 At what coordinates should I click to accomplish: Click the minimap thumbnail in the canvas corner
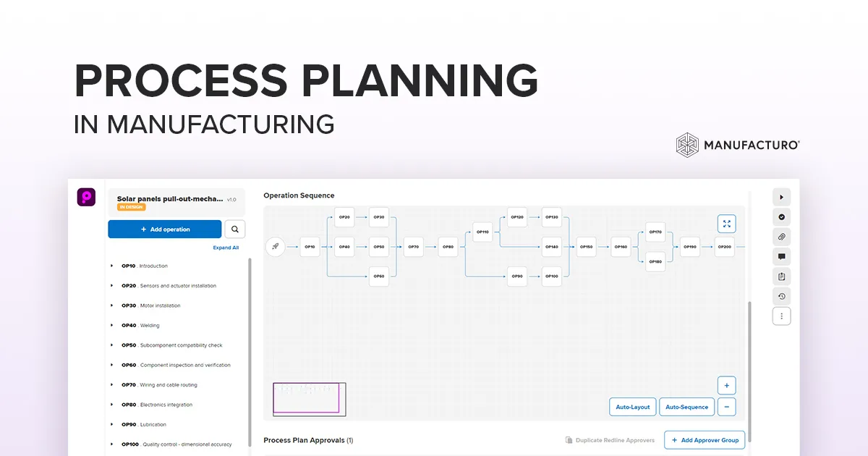coord(309,399)
